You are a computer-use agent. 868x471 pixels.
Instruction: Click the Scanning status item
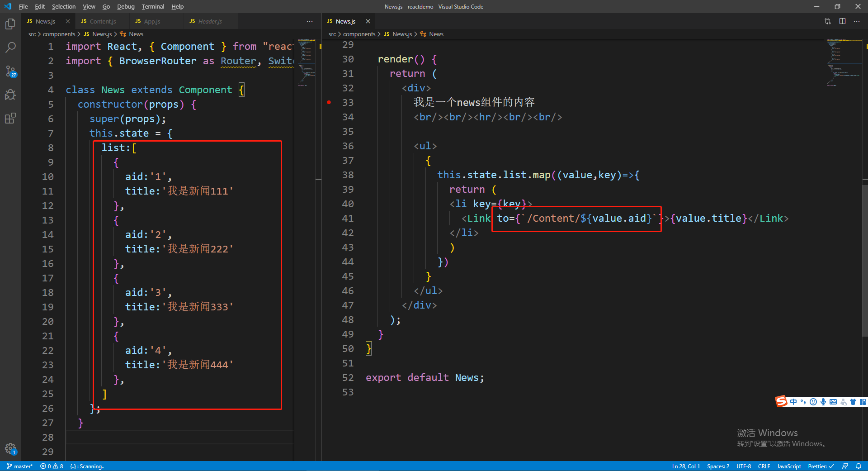[x=87, y=466]
